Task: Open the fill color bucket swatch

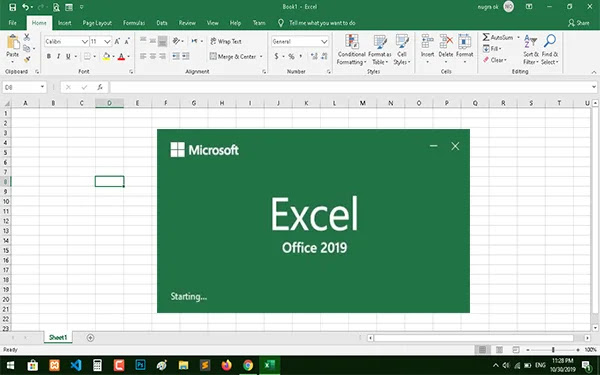Action: click(x=106, y=56)
